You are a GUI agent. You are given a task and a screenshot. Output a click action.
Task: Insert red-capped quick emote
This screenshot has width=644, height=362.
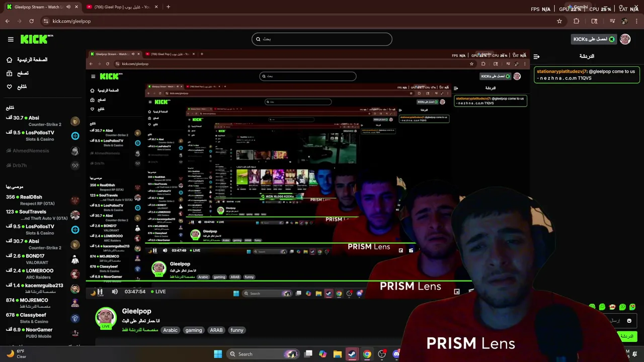[612, 307]
